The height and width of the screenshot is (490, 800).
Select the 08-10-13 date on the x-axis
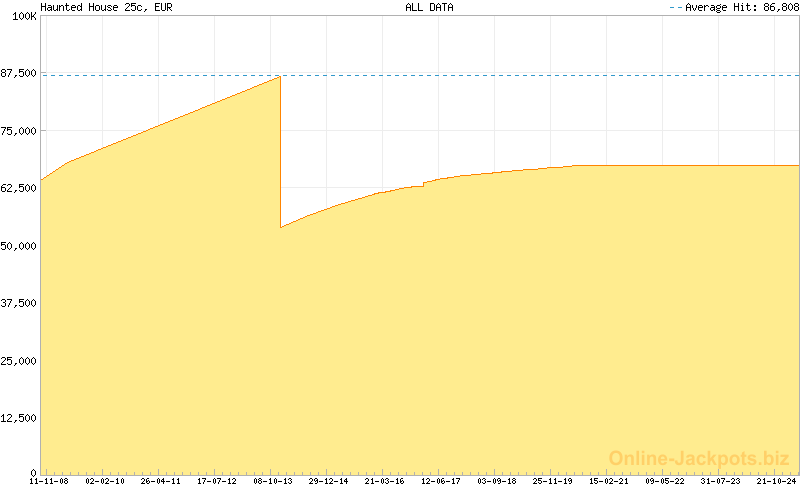(x=273, y=481)
